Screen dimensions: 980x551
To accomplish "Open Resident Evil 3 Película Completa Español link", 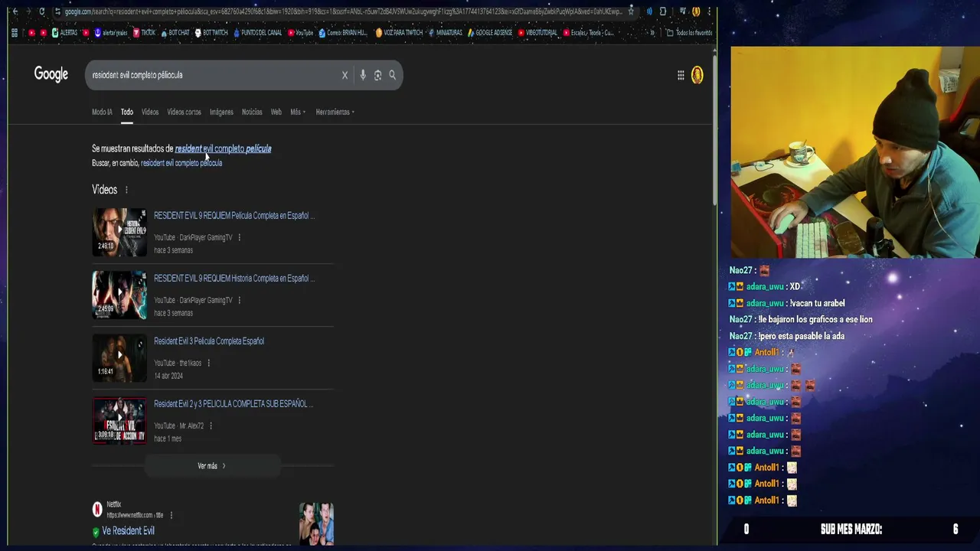I will (209, 341).
